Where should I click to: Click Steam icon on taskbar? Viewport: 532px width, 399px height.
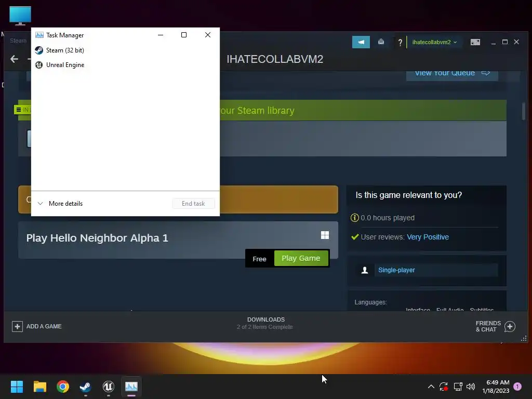tap(86, 387)
